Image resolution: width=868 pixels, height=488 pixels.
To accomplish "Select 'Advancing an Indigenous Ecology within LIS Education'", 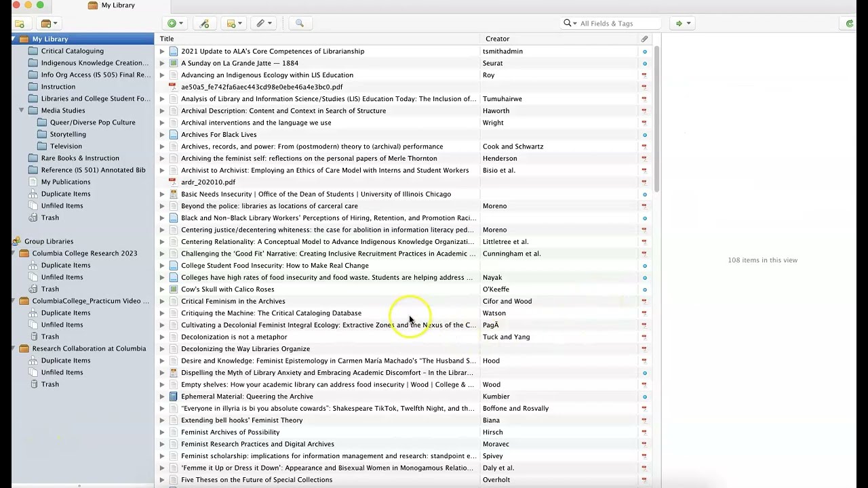I will (267, 75).
